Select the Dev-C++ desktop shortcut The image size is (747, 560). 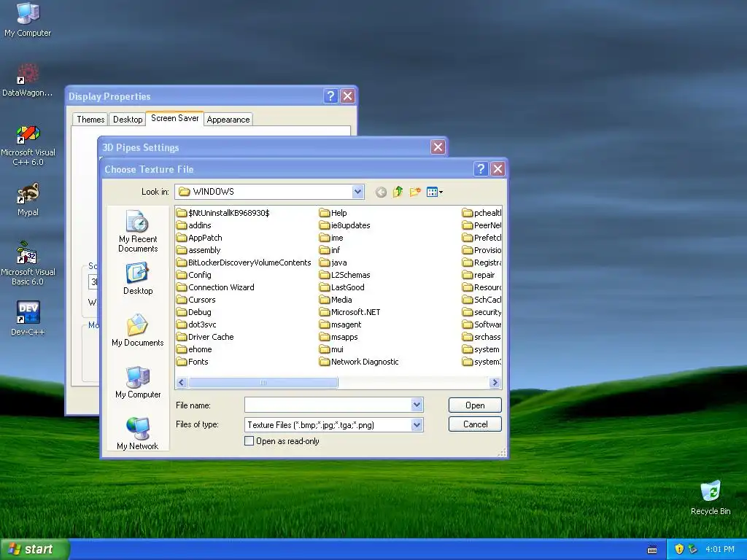(x=28, y=319)
